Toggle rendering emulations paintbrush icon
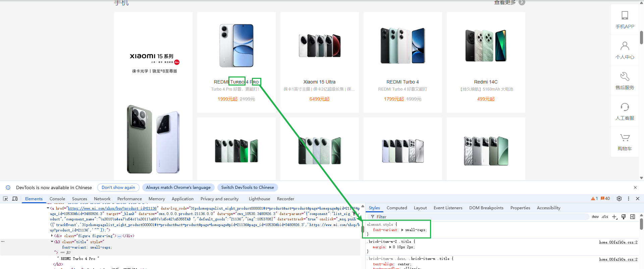The image size is (644, 269). 624,217
